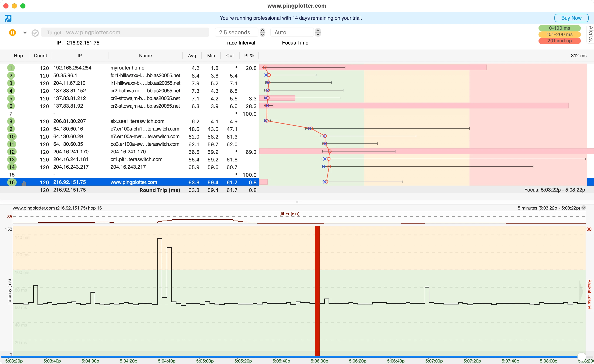Viewport: 594px width, 364px height.
Task: Click the hop 9 latency marker on graph
Action: coord(311,128)
